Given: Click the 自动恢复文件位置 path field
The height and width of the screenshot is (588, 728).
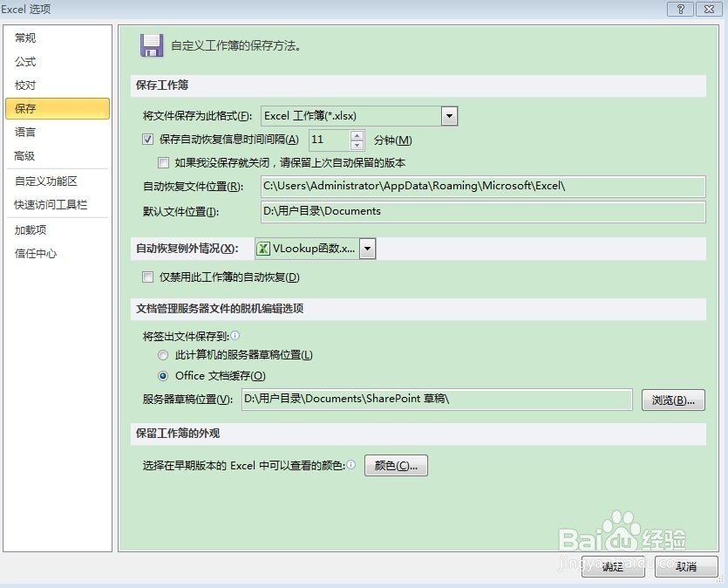Looking at the screenshot, I should pos(483,186).
